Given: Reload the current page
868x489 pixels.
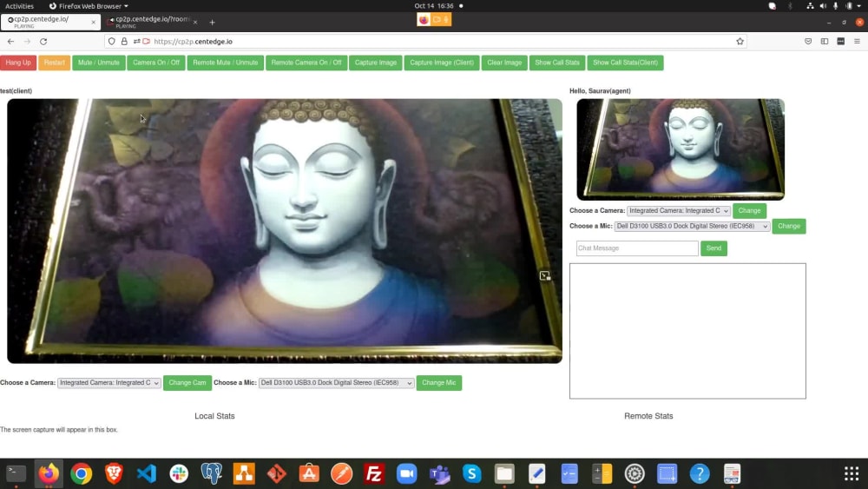Looking at the screenshot, I should [43, 42].
